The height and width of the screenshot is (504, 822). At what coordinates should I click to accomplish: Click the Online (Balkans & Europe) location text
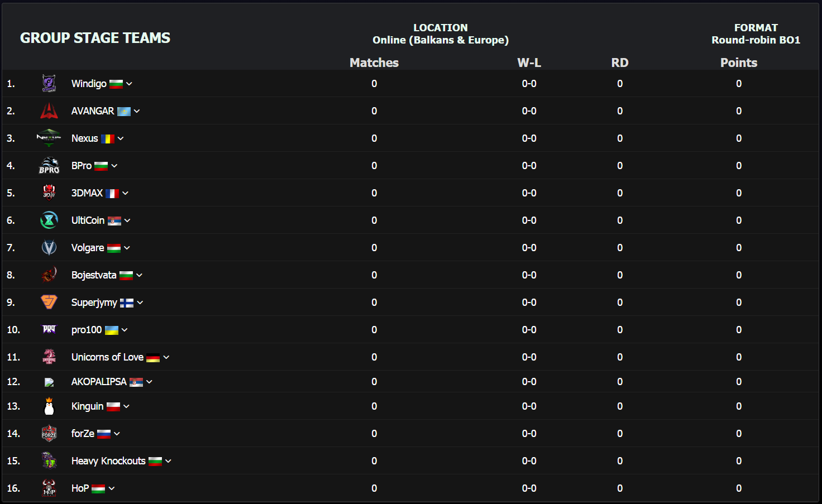441,40
